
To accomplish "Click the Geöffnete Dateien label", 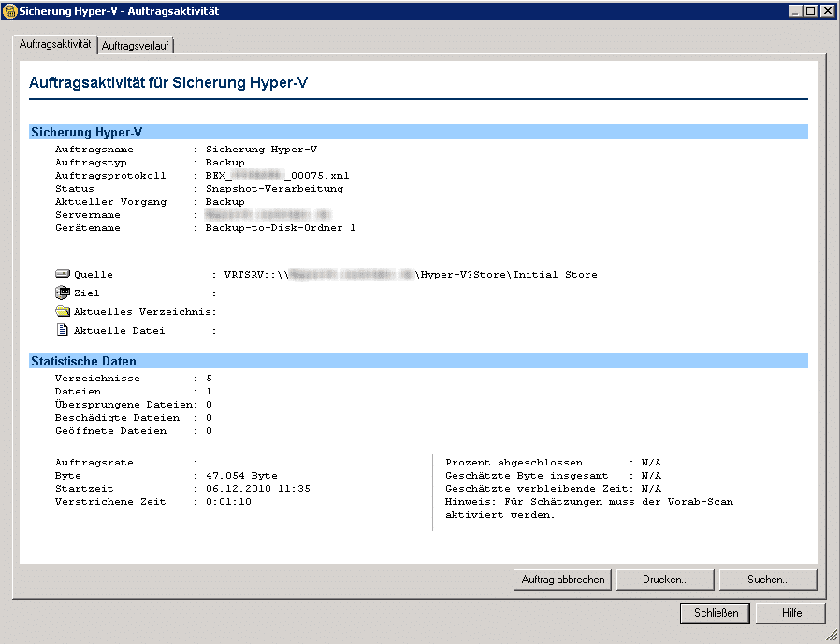I will (x=111, y=430).
